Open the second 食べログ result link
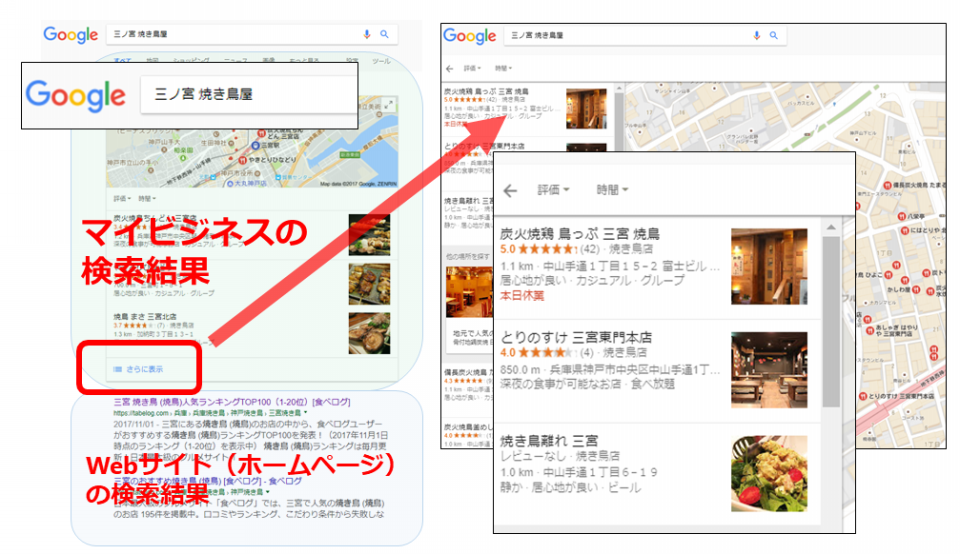 click(208, 481)
